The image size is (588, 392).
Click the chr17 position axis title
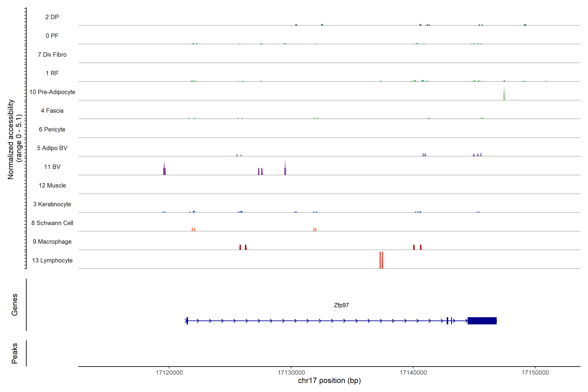[329, 381]
